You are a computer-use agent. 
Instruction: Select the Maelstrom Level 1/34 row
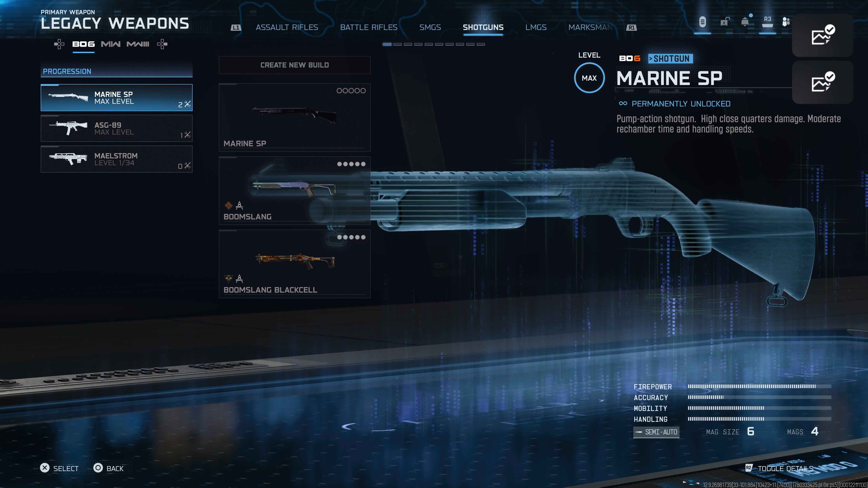click(x=117, y=159)
